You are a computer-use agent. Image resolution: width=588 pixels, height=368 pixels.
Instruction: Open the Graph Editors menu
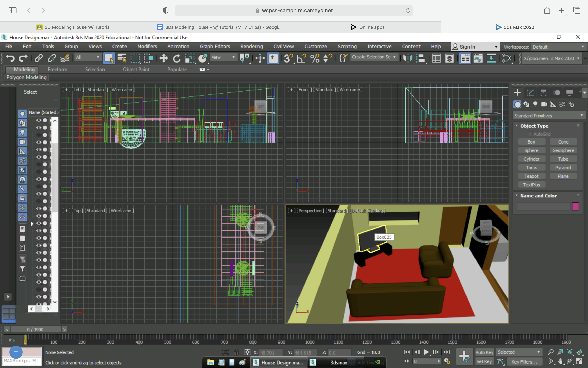(215, 46)
